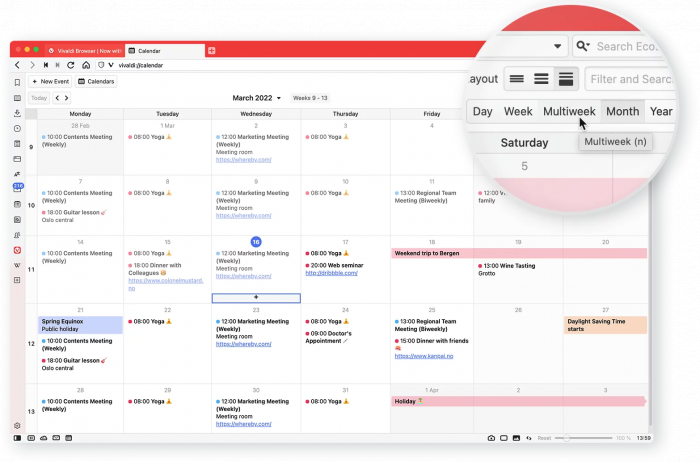
Task: Open Daylight Saving Time starts event
Action: (x=605, y=325)
